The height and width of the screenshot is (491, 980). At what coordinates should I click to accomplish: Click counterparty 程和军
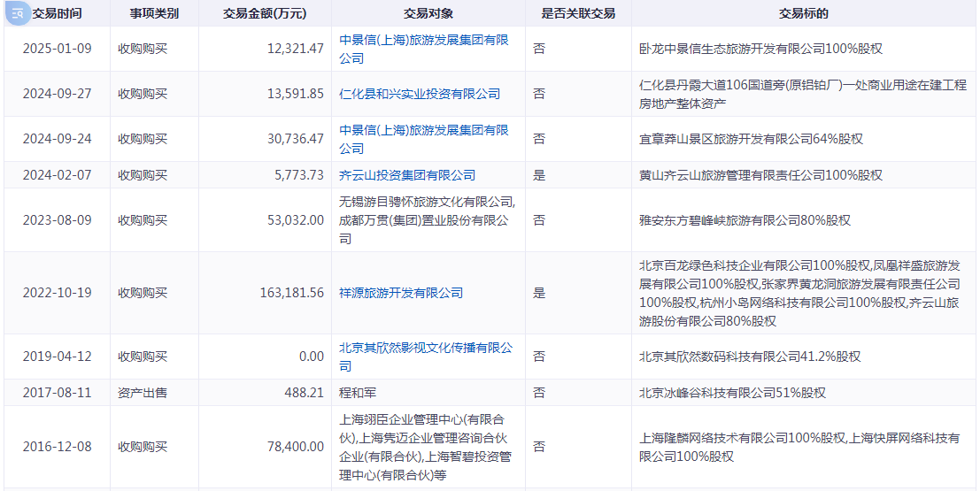[358, 393]
